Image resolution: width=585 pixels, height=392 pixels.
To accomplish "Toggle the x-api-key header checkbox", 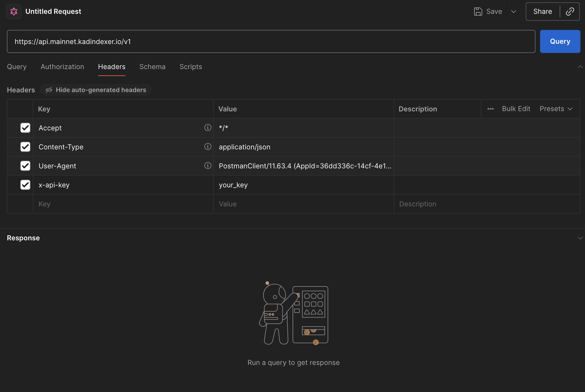I will 25,185.
